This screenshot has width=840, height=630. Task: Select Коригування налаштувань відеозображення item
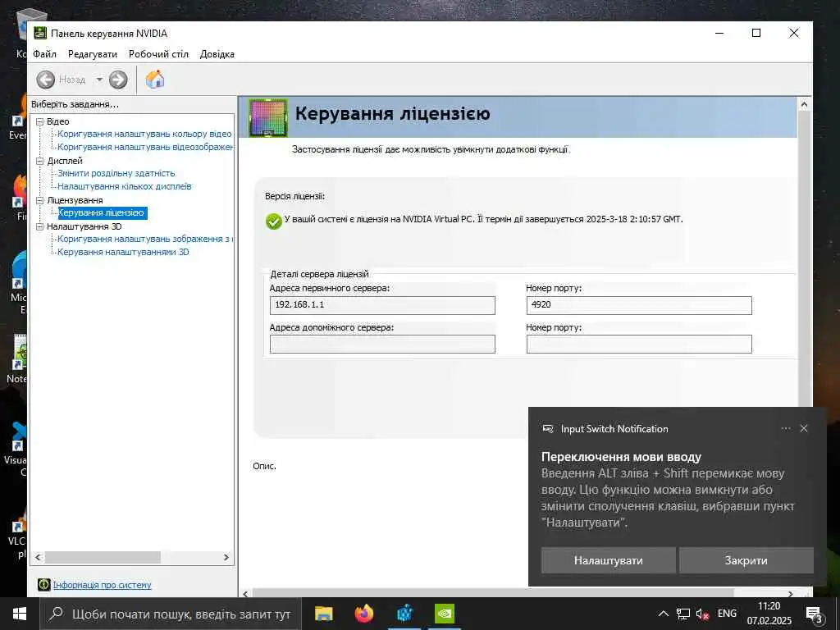[x=145, y=147]
